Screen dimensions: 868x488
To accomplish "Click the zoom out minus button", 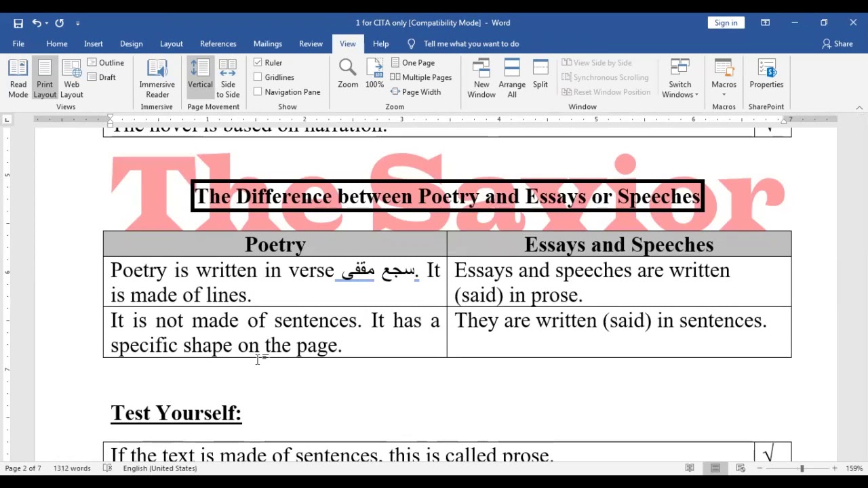I will coord(759,468).
